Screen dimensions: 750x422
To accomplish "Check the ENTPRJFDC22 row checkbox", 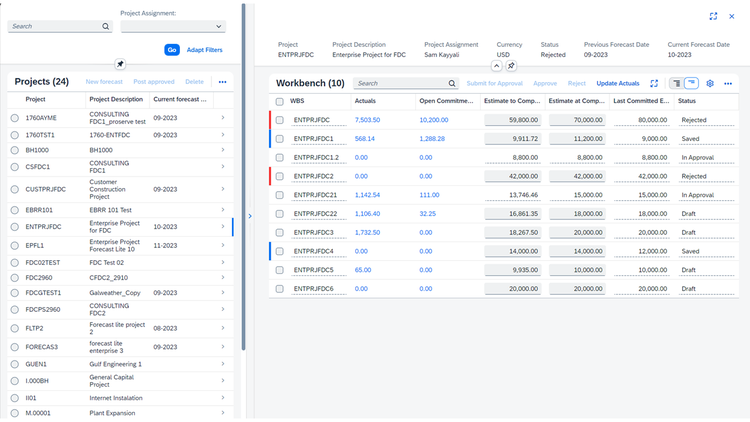I will pyautogui.click(x=279, y=214).
